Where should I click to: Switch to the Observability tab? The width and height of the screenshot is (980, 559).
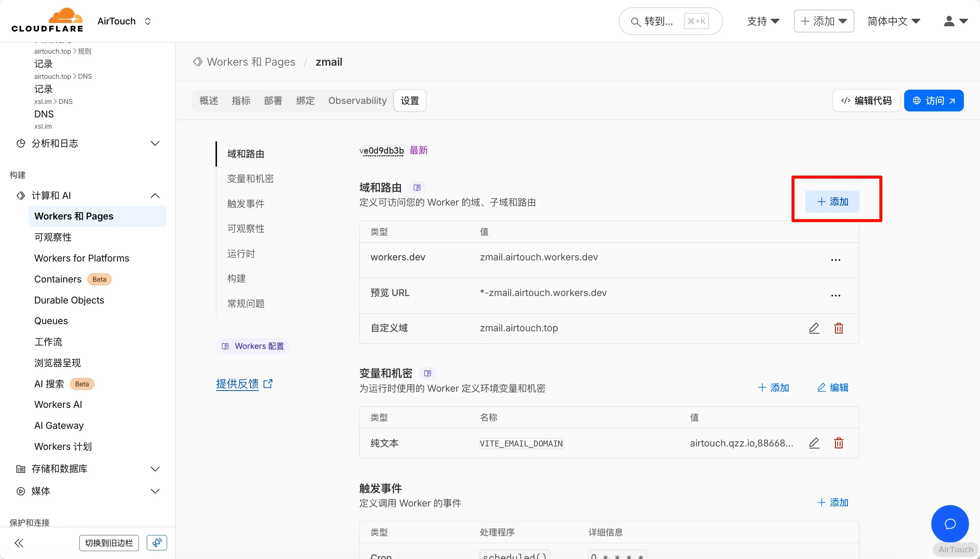tap(357, 101)
